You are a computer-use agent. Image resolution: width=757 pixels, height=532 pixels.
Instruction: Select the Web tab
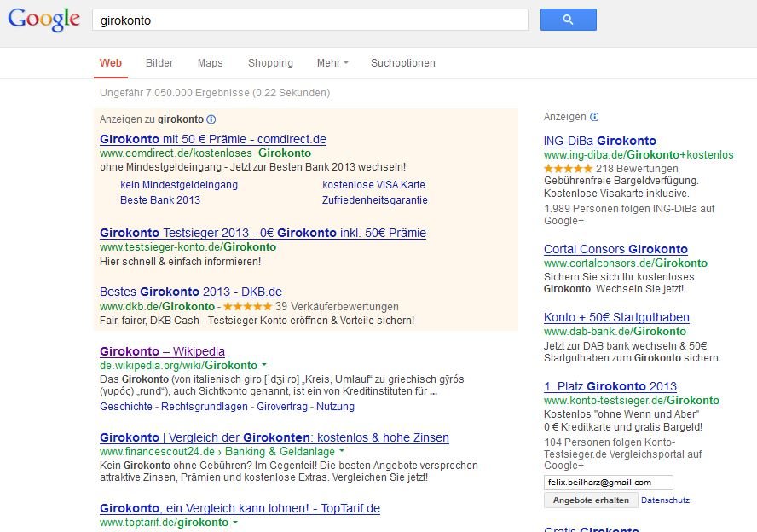(x=111, y=63)
